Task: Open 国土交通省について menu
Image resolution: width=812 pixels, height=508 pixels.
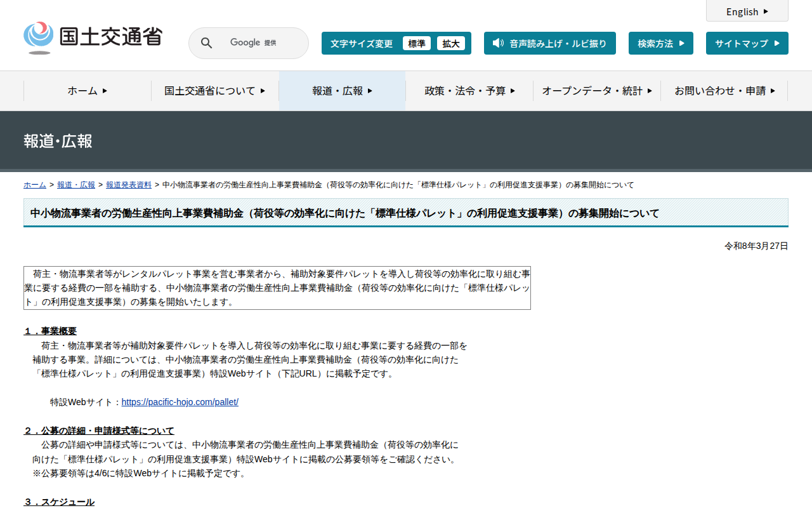Action: [x=215, y=91]
